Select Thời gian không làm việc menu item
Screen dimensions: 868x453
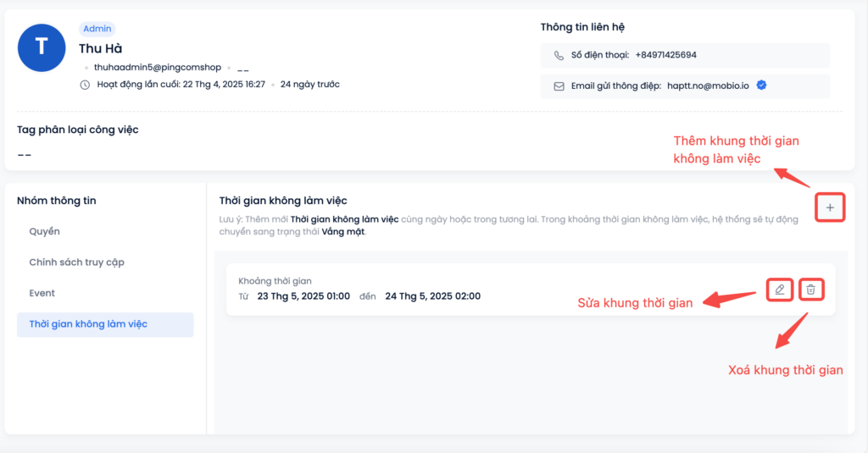(105, 324)
